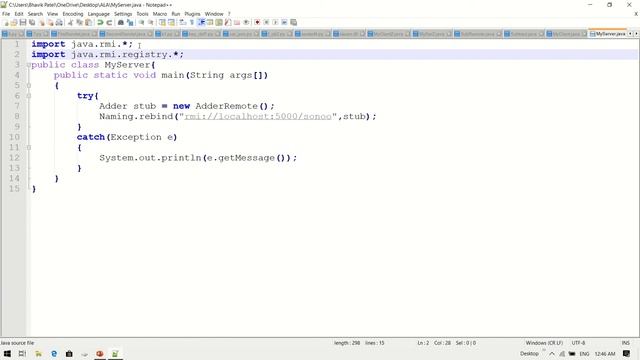
Task: Collapse the main method fold at line 5
Action: point(29,85)
